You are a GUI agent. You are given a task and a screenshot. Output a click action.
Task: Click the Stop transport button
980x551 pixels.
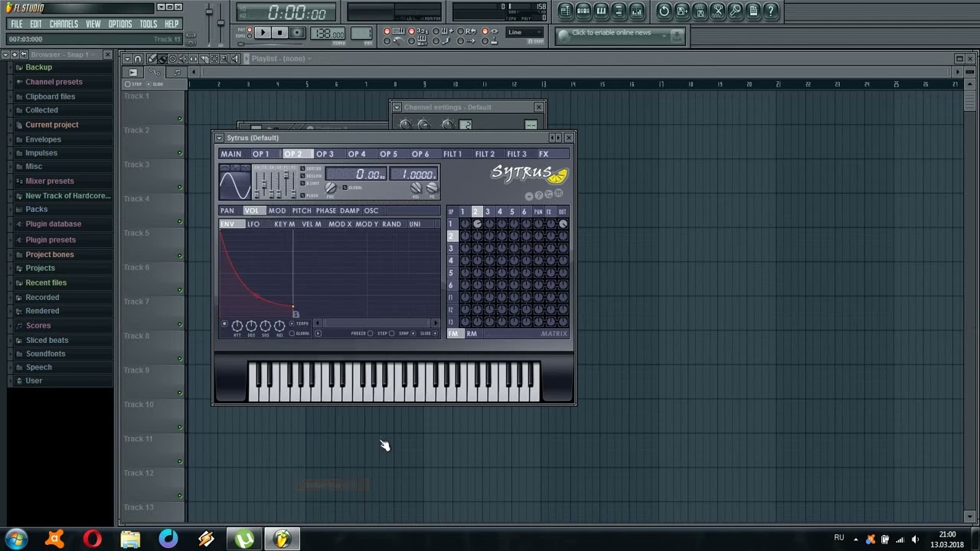tap(279, 33)
